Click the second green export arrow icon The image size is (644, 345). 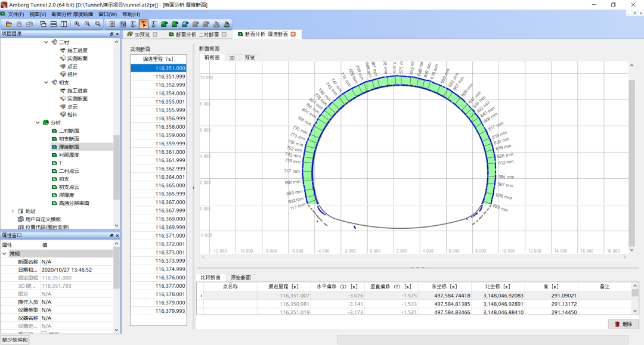175,24
